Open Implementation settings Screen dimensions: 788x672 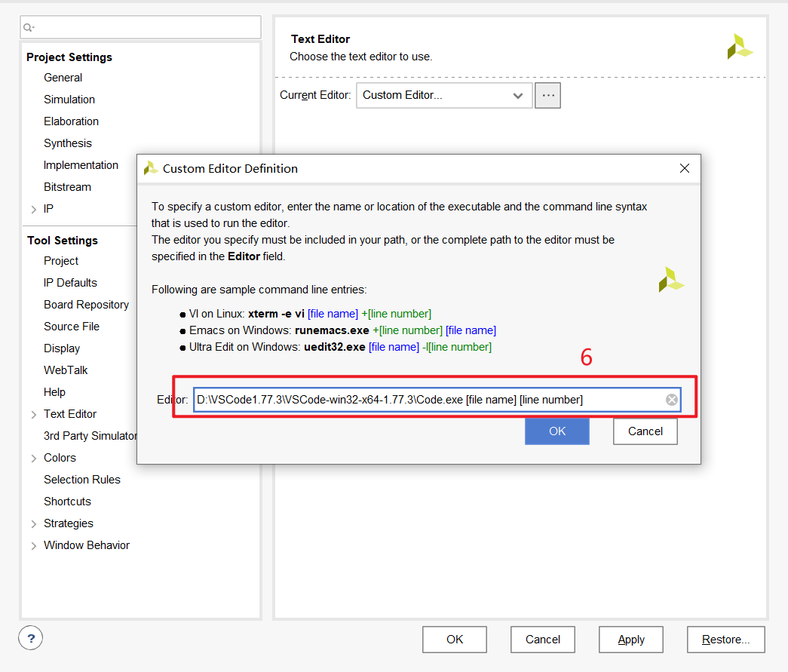[x=81, y=165]
